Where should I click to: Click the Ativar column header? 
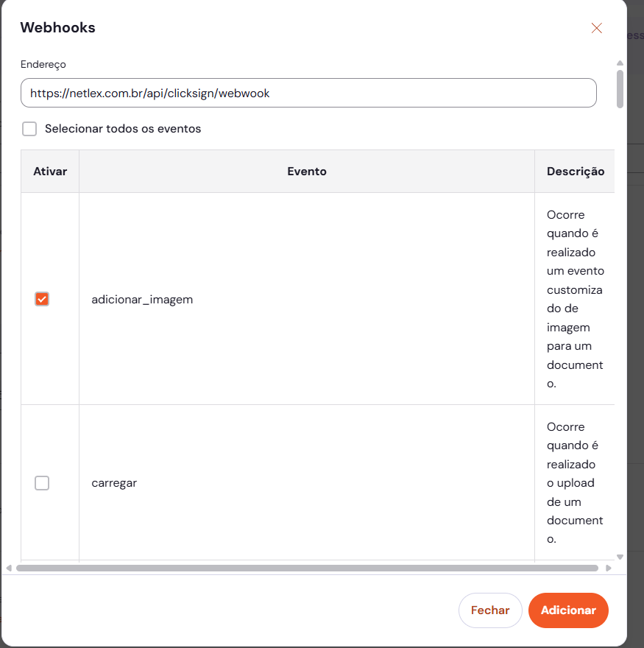(x=50, y=171)
